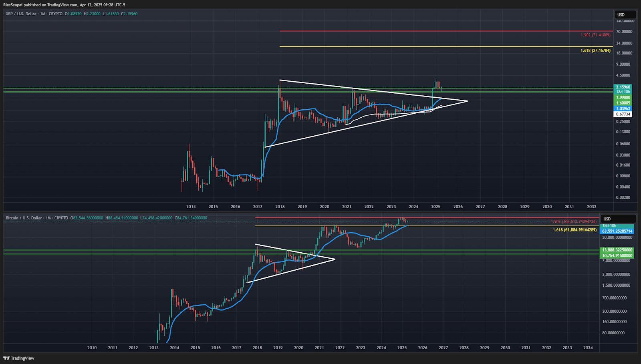Click the green 1.60005 price level tag
Image resolution: width=641 pixels, height=364 pixels.
(623, 103)
